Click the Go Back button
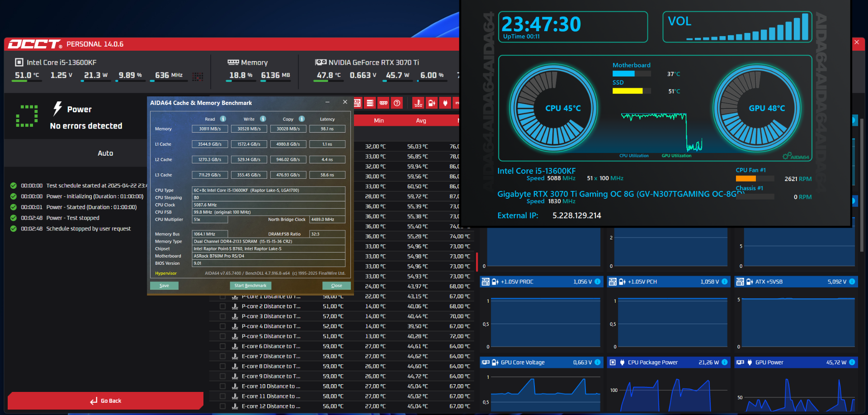Screen dimensions: 868x415 pyautogui.click(x=105, y=401)
